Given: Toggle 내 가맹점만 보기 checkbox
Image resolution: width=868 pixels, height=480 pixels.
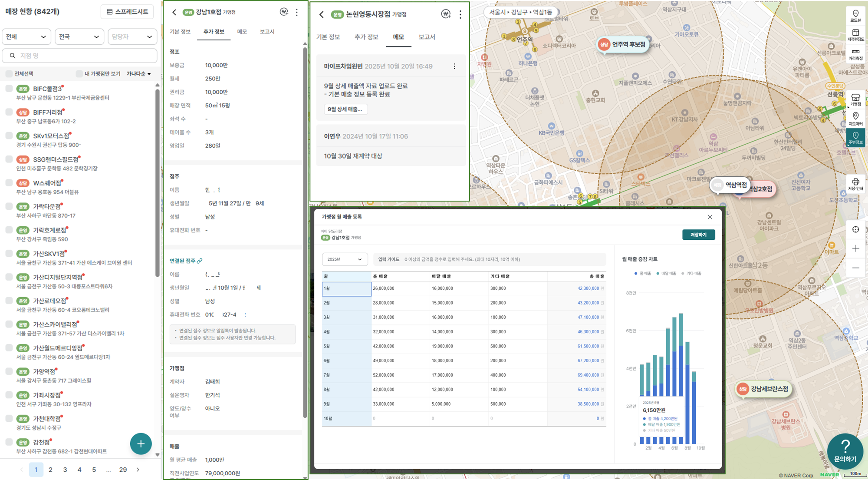Looking at the screenshot, I should (79, 74).
